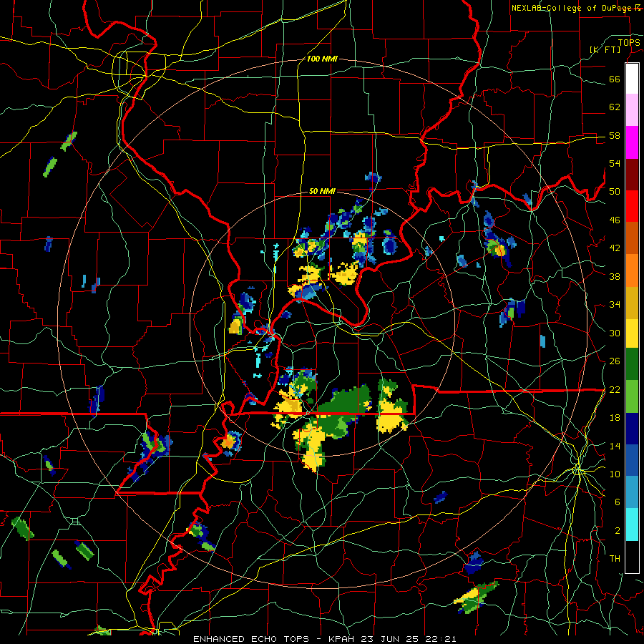Pick the navy blue legend swatch
644x644 pixels.
[632, 429]
